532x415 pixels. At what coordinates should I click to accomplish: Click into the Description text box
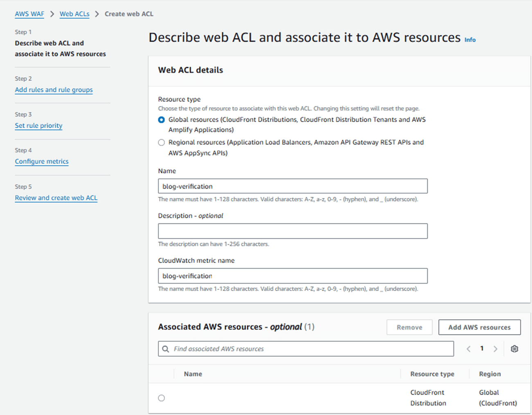click(293, 231)
